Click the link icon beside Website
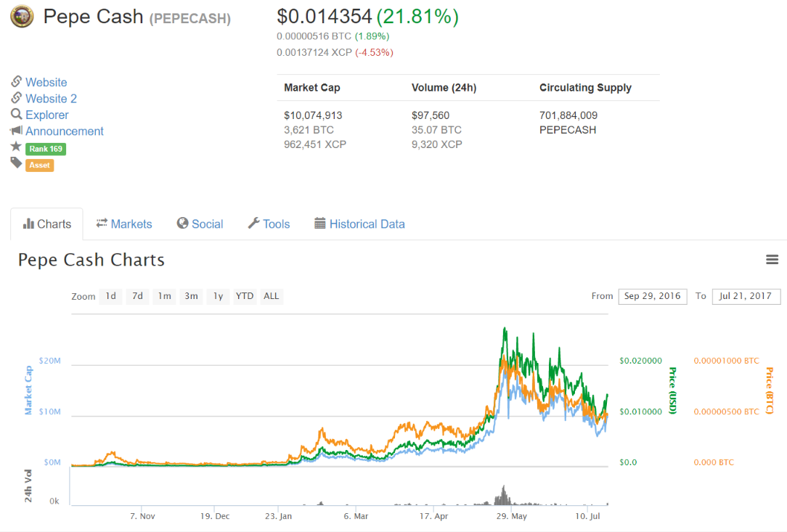This screenshot has height=532, width=787. [x=15, y=82]
